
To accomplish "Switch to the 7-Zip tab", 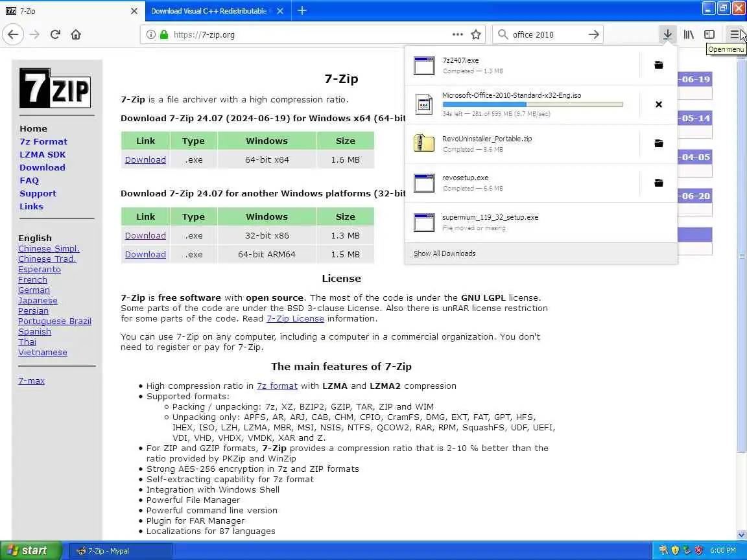I will pyautogui.click(x=71, y=11).
